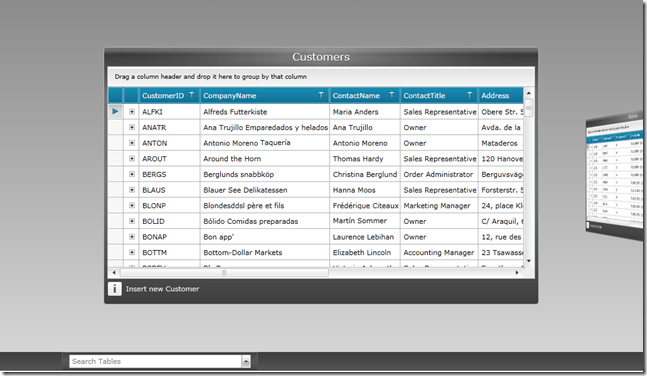Click into the Search Tables field

pos(156,362)
